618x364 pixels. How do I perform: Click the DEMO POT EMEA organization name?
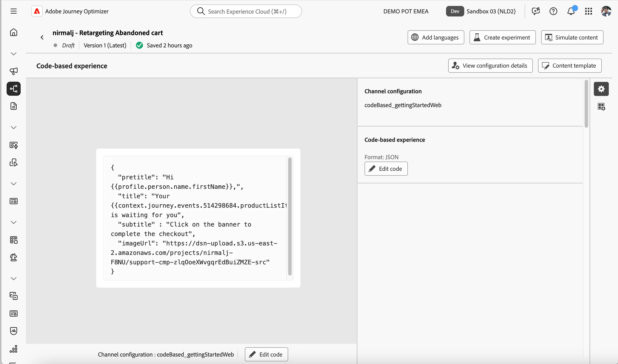(406, 11)
